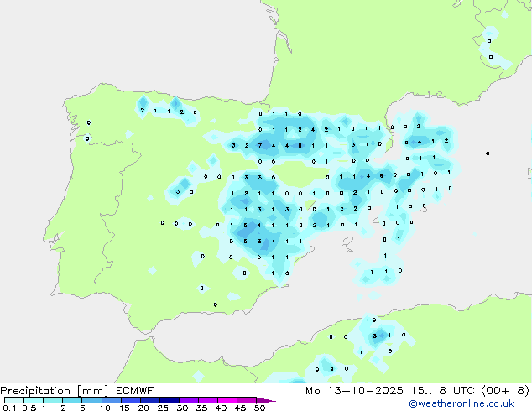Click the 'Precipitation [mm]' title text
This screenshot has height=411, width=532.
55,391
